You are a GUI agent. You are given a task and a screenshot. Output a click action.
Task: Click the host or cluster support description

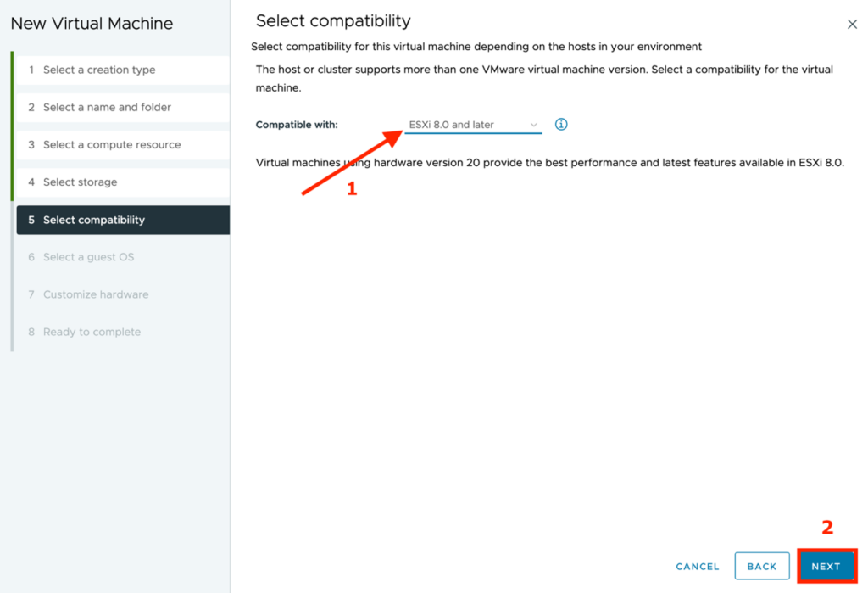(544, 78)
